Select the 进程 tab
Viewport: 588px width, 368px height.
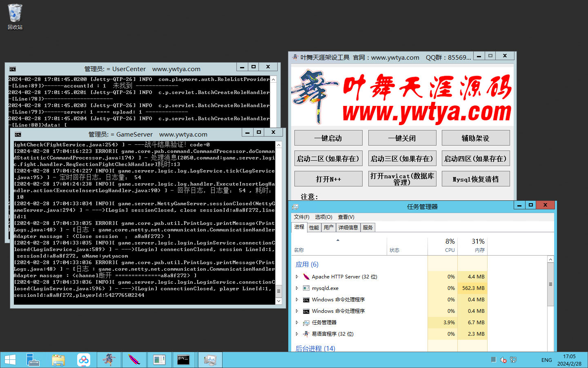[x=299, y=227]
